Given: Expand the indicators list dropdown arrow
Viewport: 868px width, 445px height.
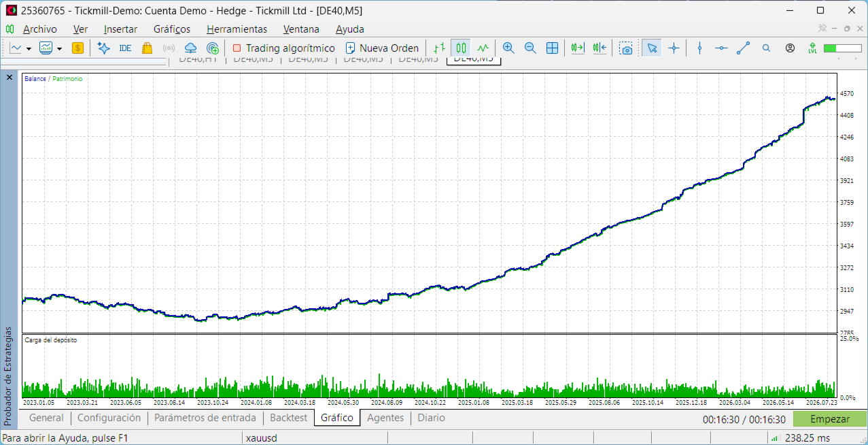Looking at the screenshot, I should [x=59, y=48].
